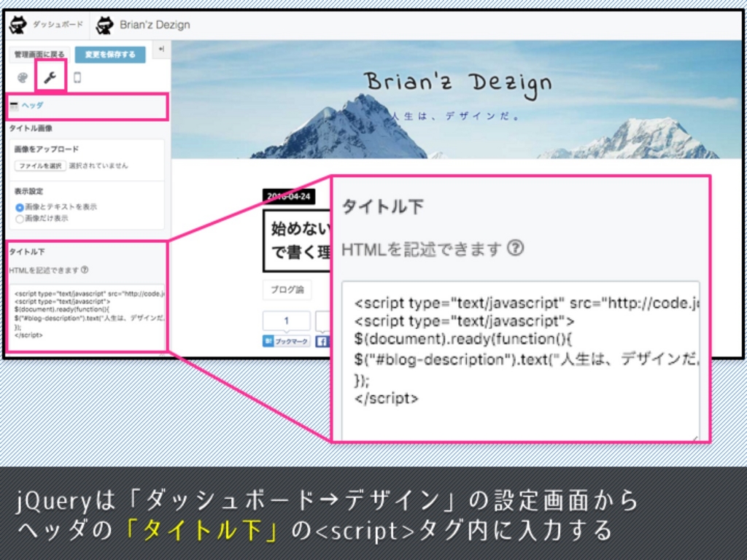The image size is (747, 560).
Task: Select the palette design theme tab icon
Action: (x=23, y=77)
